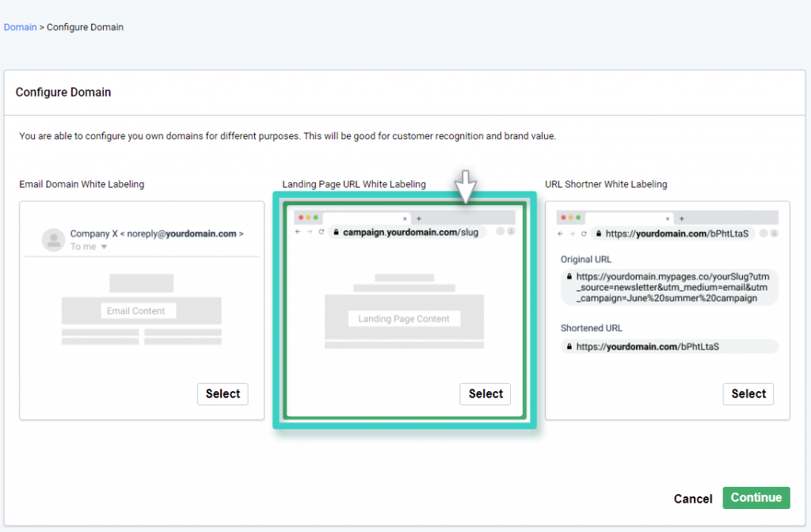Click the Landing Page Content placeholder

[404, 319]
